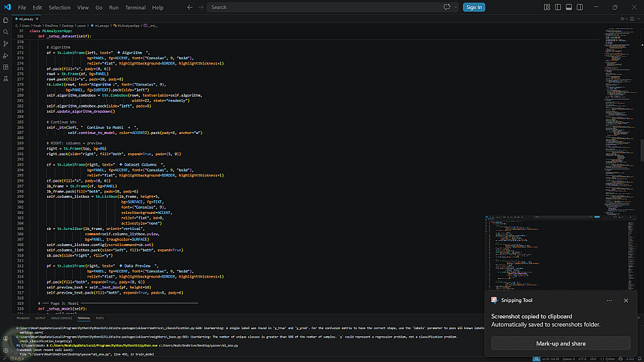Click the Sign In button
Image resolution: width=644 pixels, height=362 pixels.
pos(474,7)
